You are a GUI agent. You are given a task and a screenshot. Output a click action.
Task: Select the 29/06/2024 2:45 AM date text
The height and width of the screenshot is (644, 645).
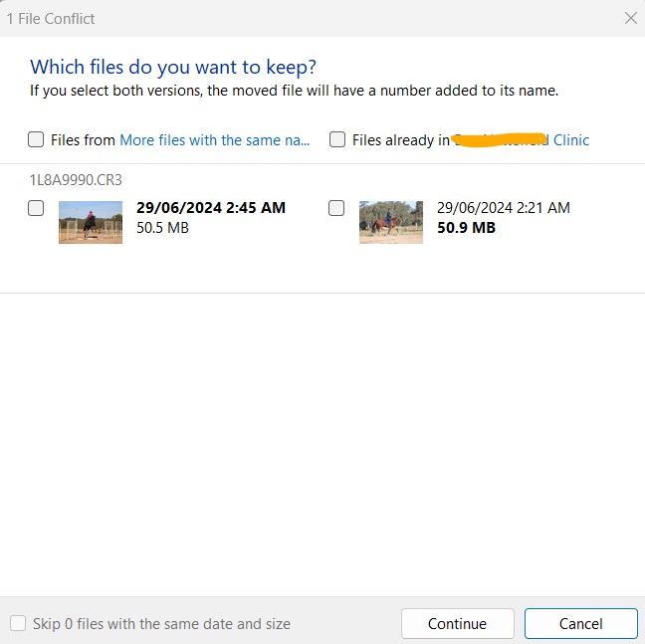210,208
